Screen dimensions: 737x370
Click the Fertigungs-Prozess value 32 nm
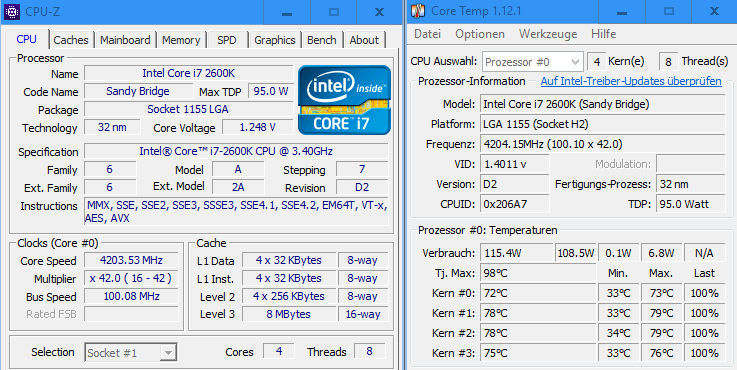[x=690, y=184]
